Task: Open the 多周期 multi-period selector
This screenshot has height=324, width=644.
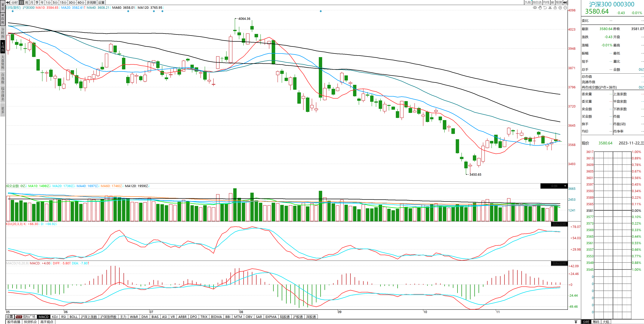Action: click(x=91, y=2)
